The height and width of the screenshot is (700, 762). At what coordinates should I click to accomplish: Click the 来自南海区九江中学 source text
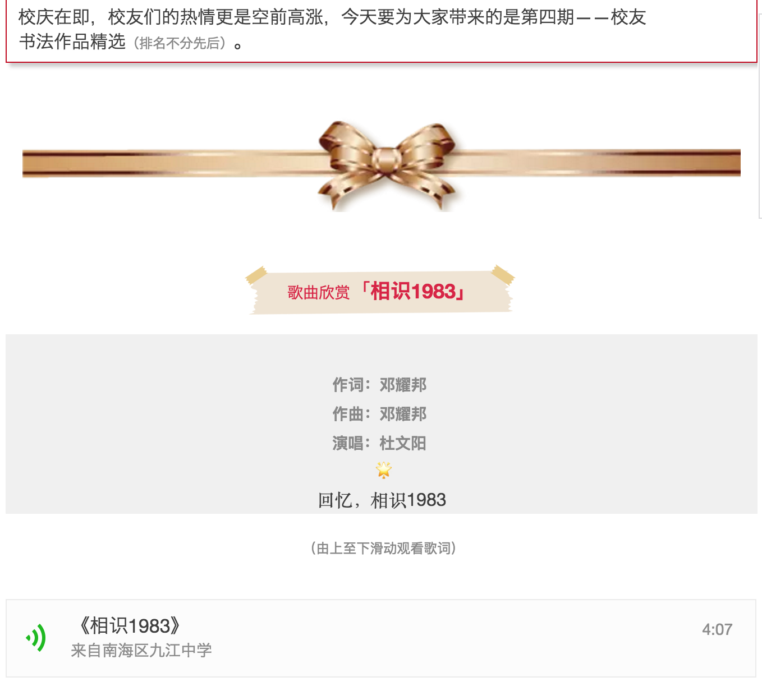point(141,651)
